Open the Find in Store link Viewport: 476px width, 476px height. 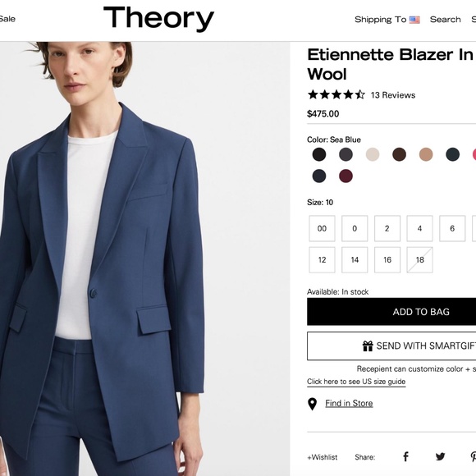(349, 403)
